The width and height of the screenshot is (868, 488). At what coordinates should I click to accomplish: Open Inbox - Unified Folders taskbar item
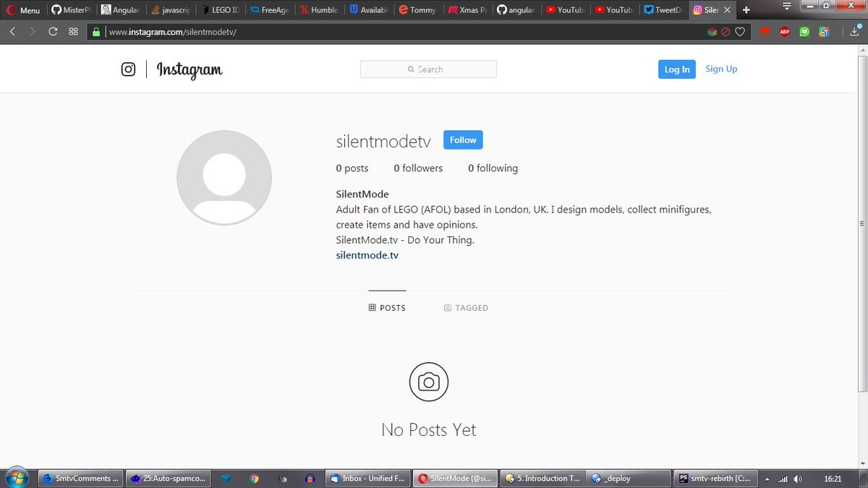pos(368,479)
